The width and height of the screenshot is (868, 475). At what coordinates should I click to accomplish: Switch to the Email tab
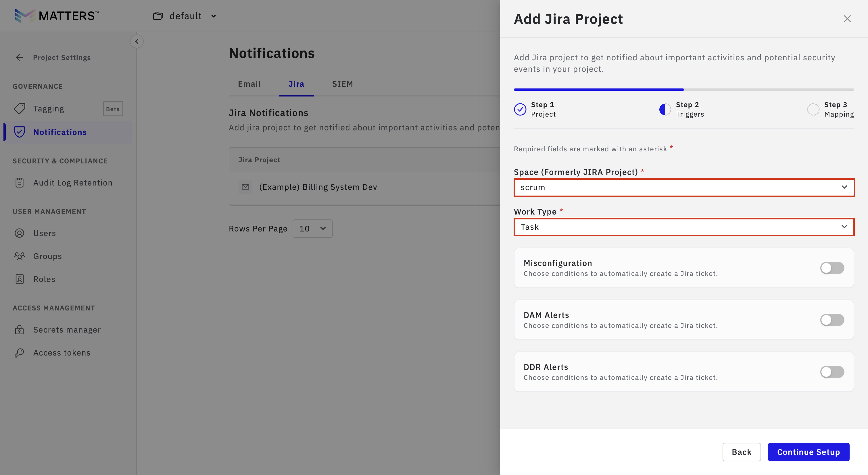click(249, 84)
